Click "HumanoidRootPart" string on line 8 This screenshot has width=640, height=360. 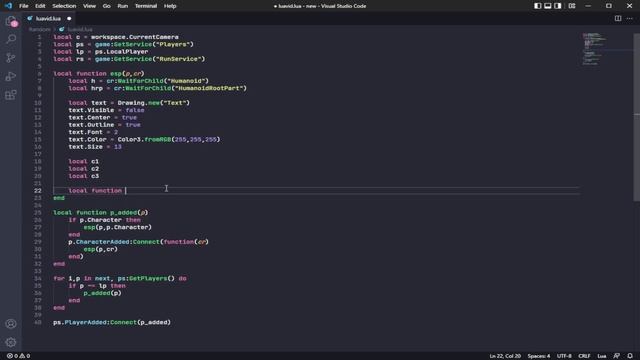[209, 89]
